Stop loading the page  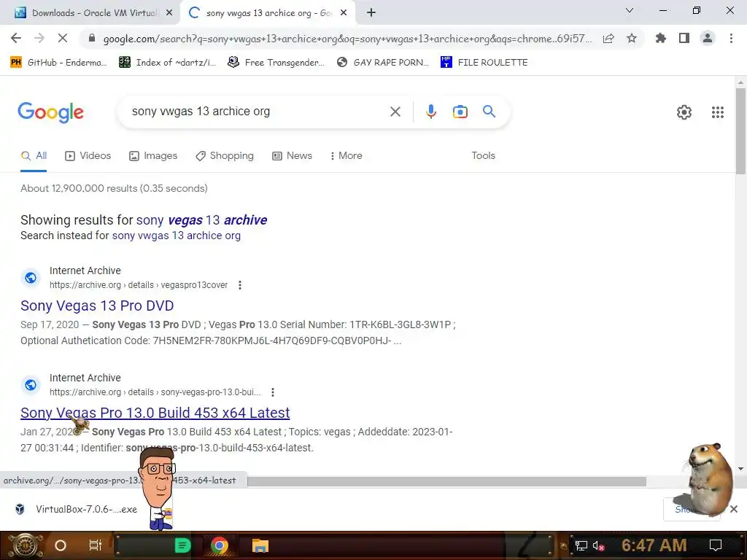(x=63, y=38)
